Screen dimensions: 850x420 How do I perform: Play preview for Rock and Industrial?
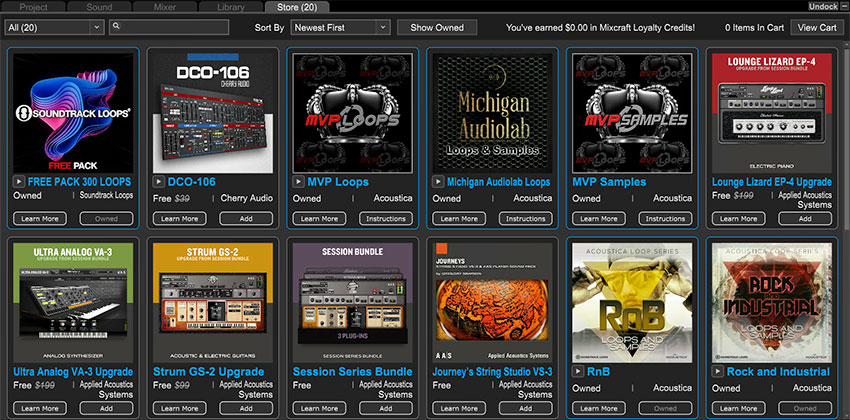[x=718, y=372]
